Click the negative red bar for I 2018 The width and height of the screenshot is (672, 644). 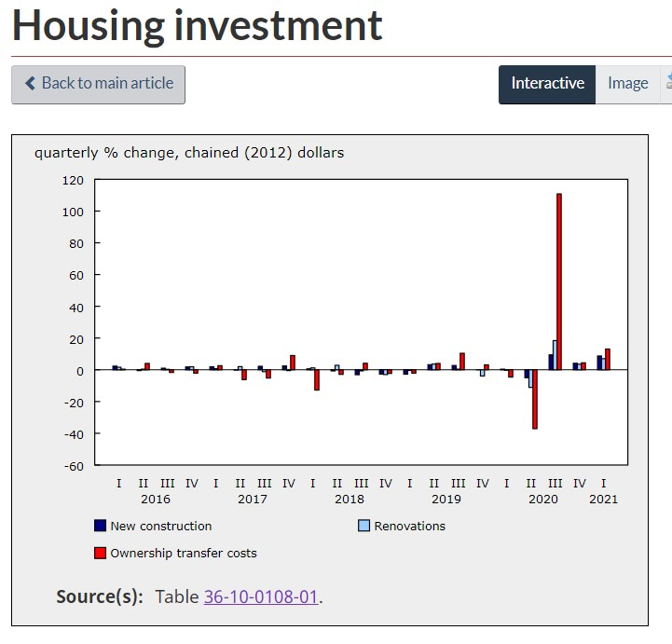click(x=317, y=379)
